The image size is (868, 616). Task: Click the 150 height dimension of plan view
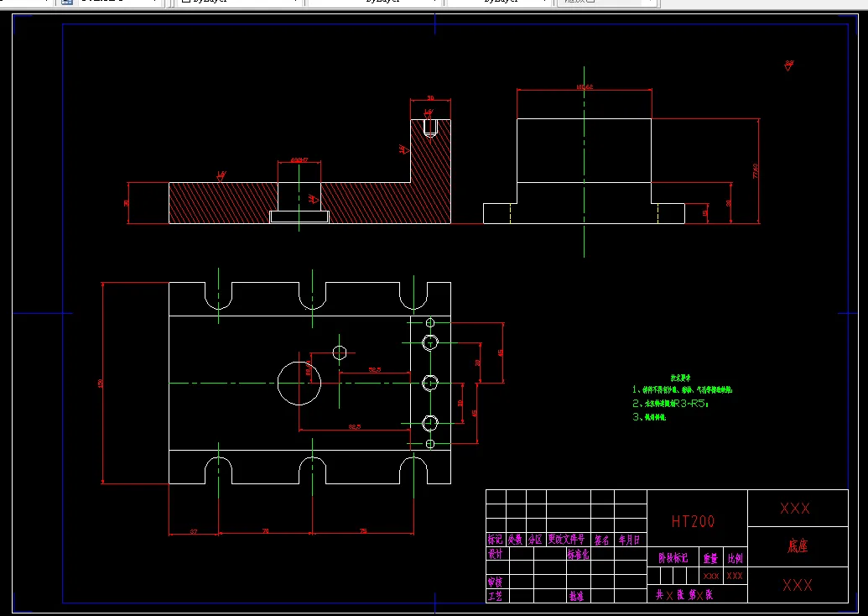(x=100, y=383)
